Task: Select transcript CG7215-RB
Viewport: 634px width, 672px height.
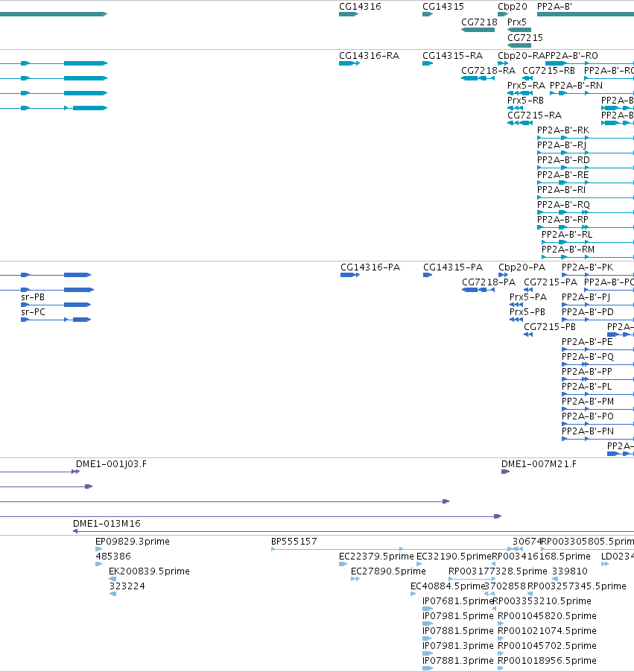Action: point(548,71)
